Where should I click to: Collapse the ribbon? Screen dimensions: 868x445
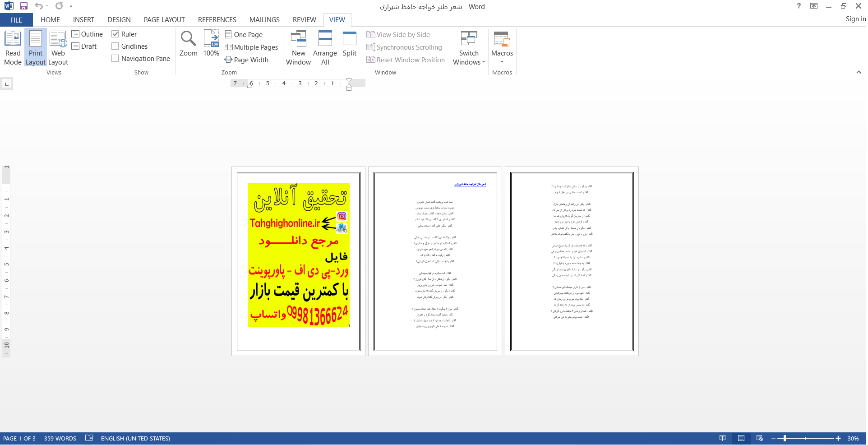click(x=859, y=72)
